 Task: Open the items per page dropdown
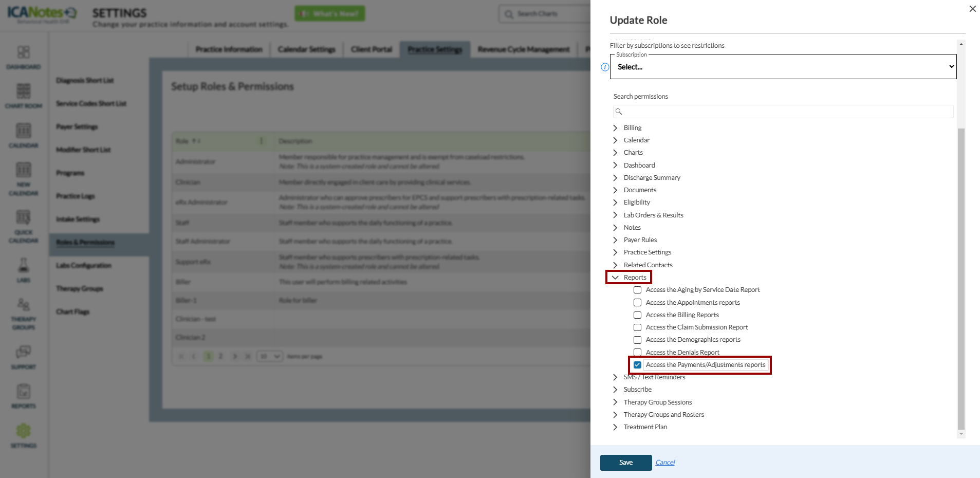pyautogui.click(x=269, y=356)
